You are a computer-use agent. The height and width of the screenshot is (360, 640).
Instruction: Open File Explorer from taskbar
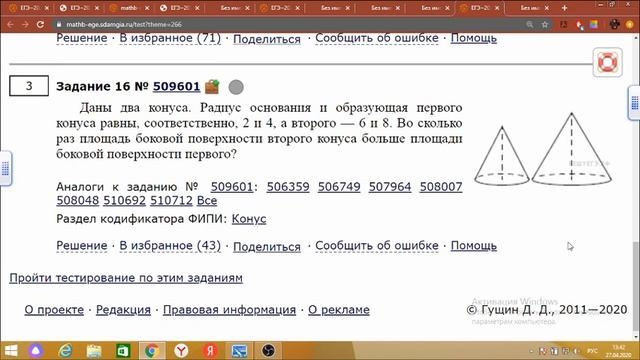94,351
